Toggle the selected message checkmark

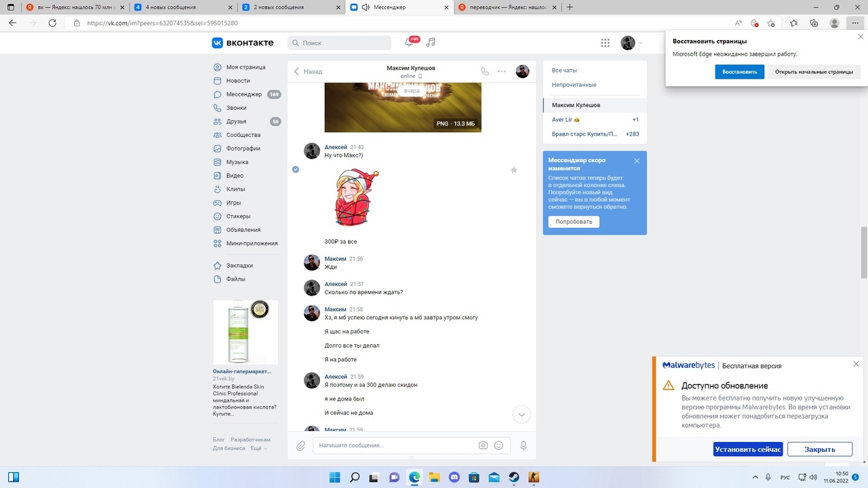click(x=296, y=169)
